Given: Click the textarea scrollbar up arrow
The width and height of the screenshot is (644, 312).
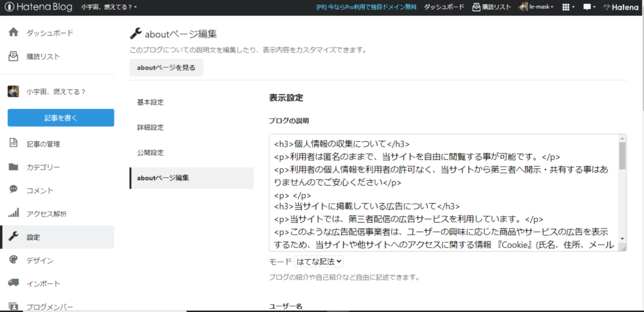Looking at the screenshot, I should [623, 138].
